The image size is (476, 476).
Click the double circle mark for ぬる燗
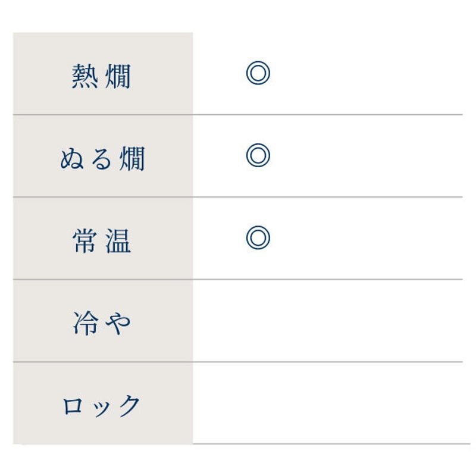pyautogui.click(x=258, y=155)
